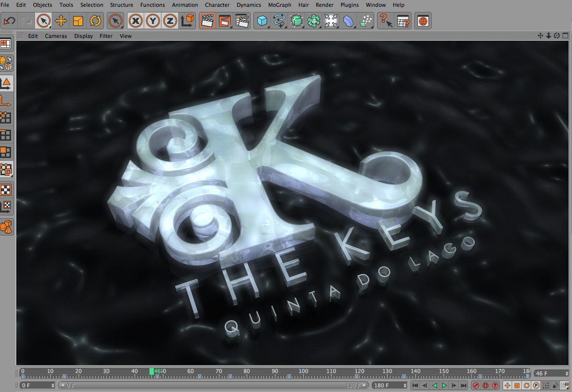Switch the world/object coordinate system icon
Screen dimensions: 572x392
click(x=187, y=21)
